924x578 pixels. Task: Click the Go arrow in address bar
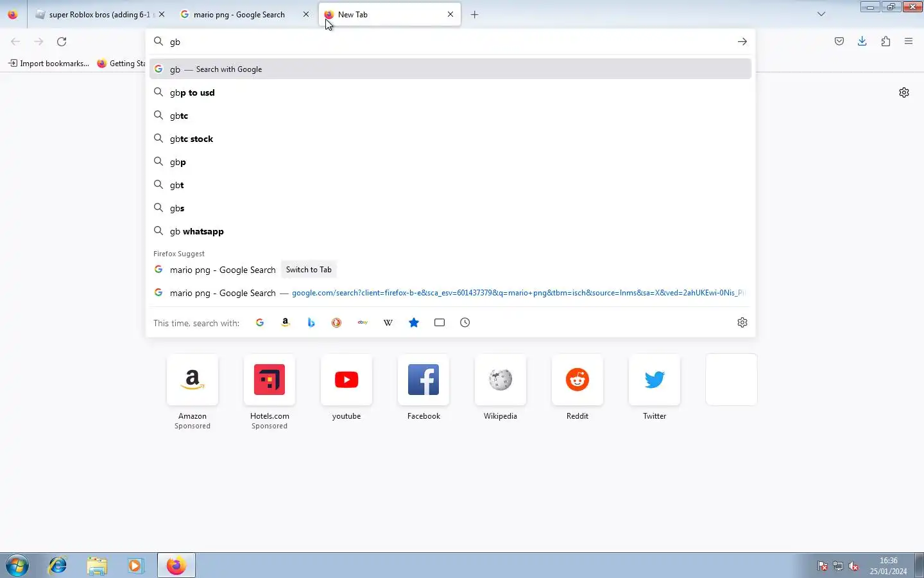(742, 42)
